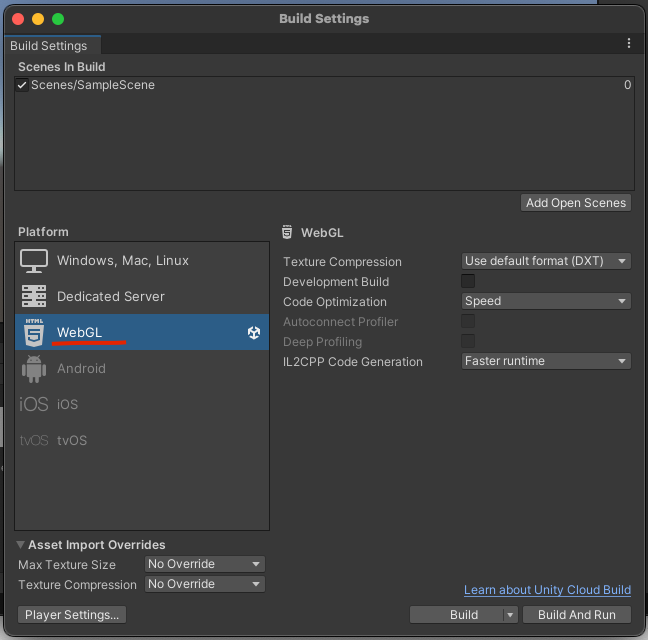
Task: Open Learn about Unity Cloud Build link
Action: 547,590
